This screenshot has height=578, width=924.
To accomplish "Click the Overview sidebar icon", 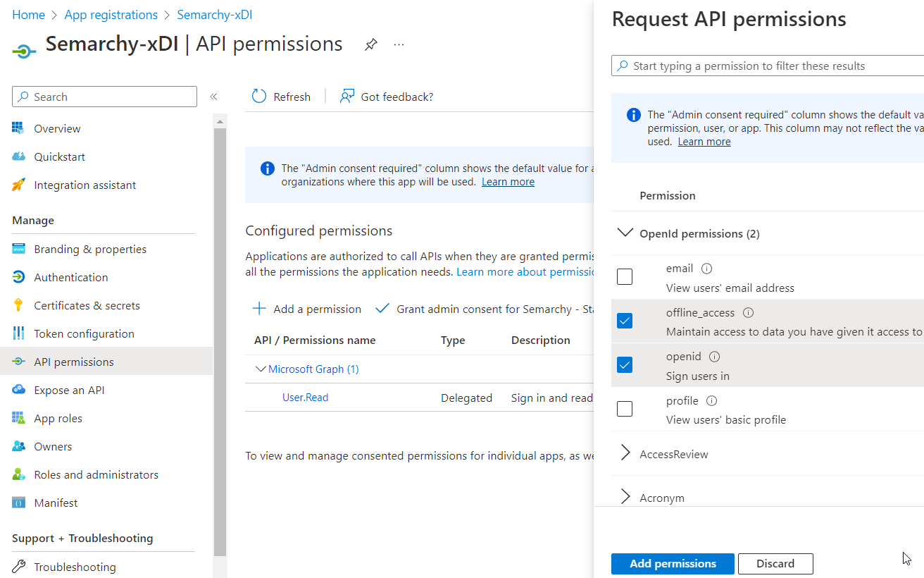I will (x=18, y=128).
